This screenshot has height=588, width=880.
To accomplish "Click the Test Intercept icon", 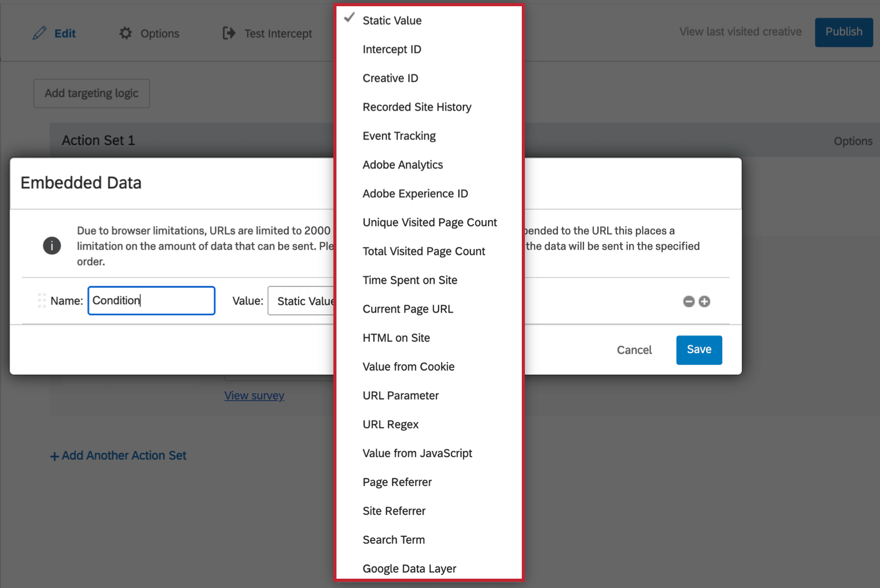I will click(228, 33).
